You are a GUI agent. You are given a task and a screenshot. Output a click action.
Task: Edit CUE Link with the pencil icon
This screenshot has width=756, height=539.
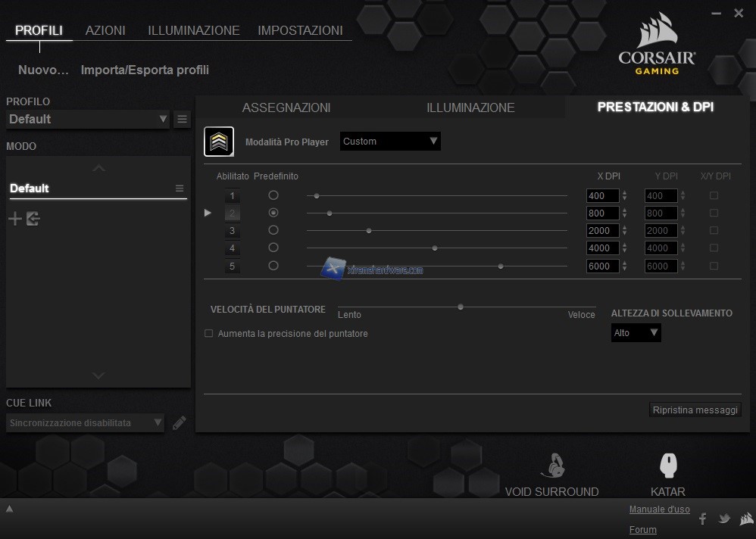point(179,423)
